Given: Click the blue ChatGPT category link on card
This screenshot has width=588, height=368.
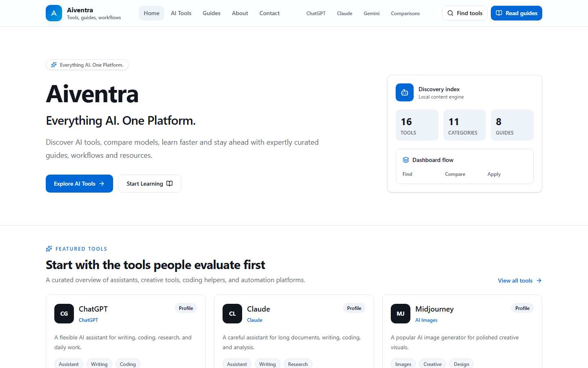Looking at the screenshot, I should [x=88, y=320].
